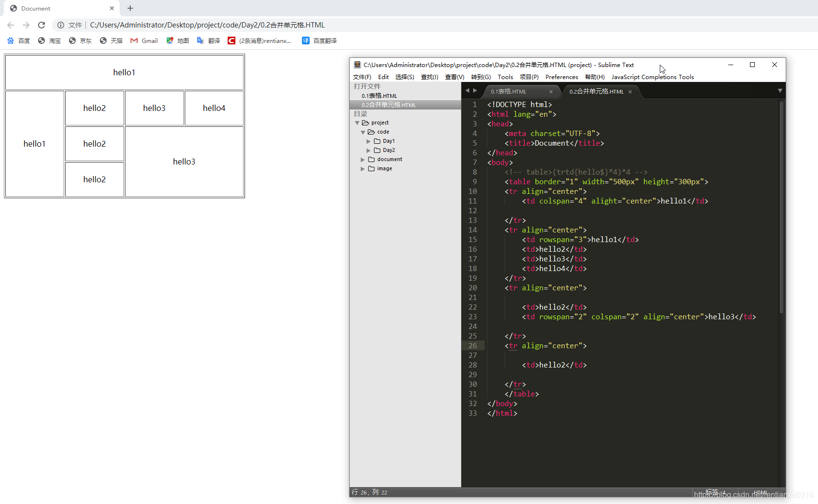Open the Preferences menu

pos(561,77)
